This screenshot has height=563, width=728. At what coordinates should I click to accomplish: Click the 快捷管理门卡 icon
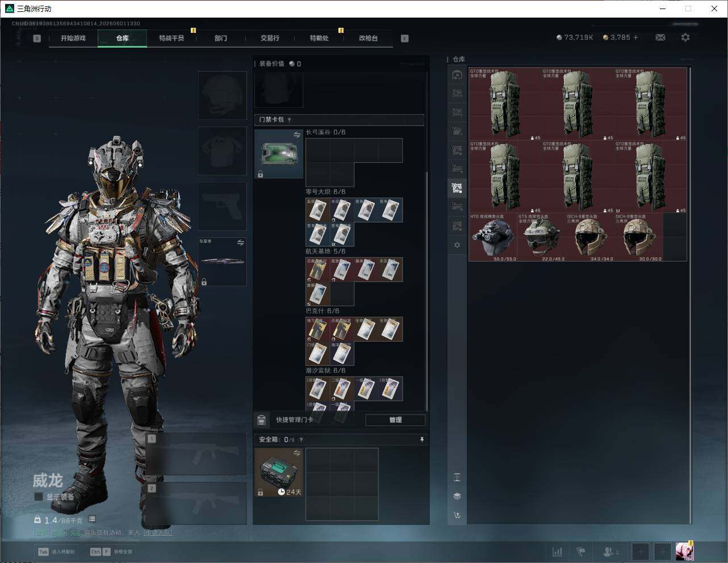point(262,420)
